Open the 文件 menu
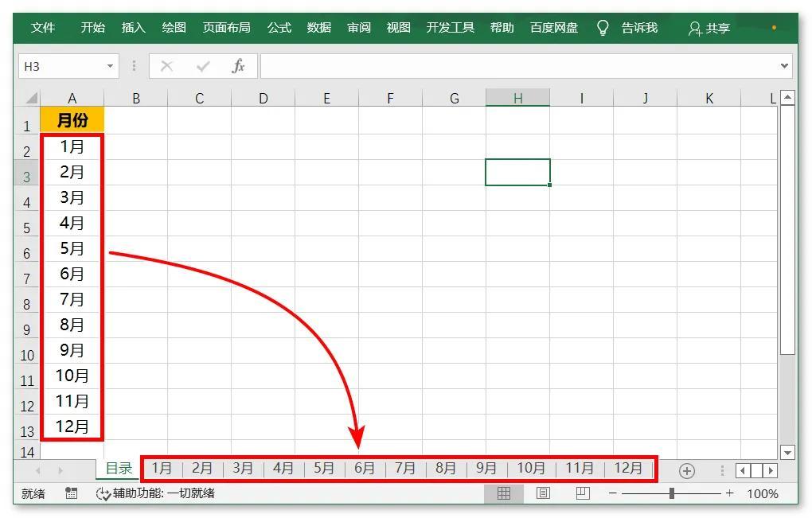Viewport: 812px width, 518px height. pos(42,28)
